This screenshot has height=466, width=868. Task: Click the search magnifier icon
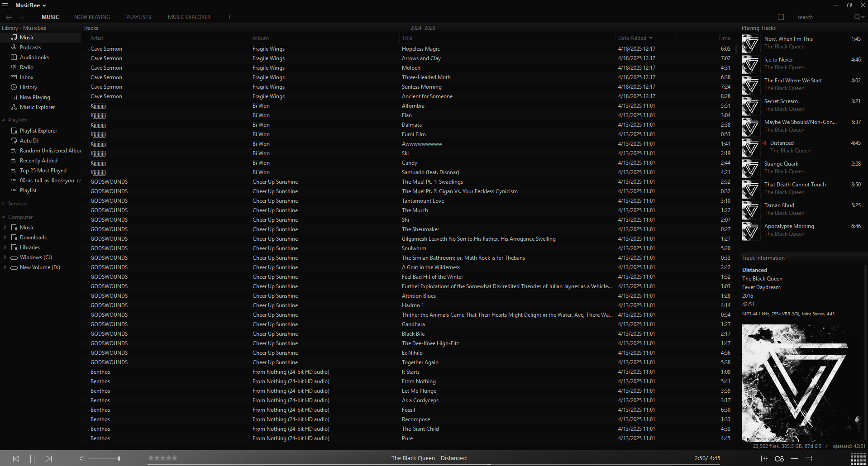click(x=857, y=17)
